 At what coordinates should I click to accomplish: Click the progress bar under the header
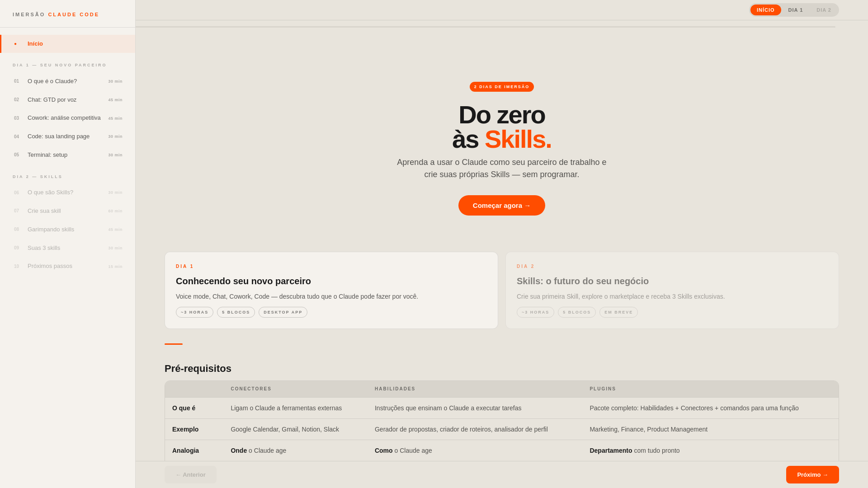click(x=485, y=27)
